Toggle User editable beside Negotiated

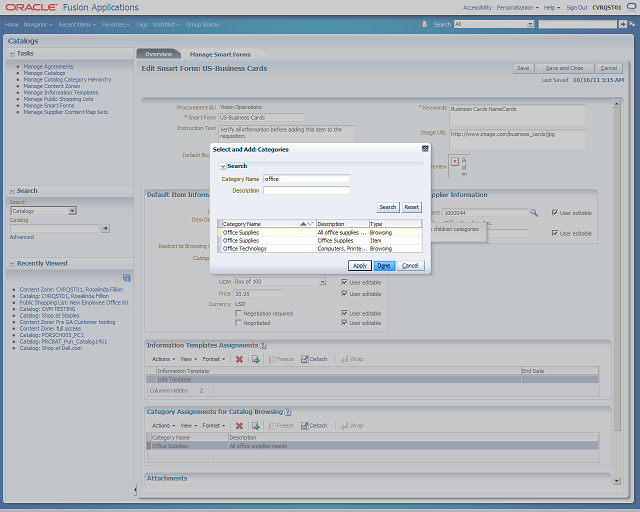point(344,323)
